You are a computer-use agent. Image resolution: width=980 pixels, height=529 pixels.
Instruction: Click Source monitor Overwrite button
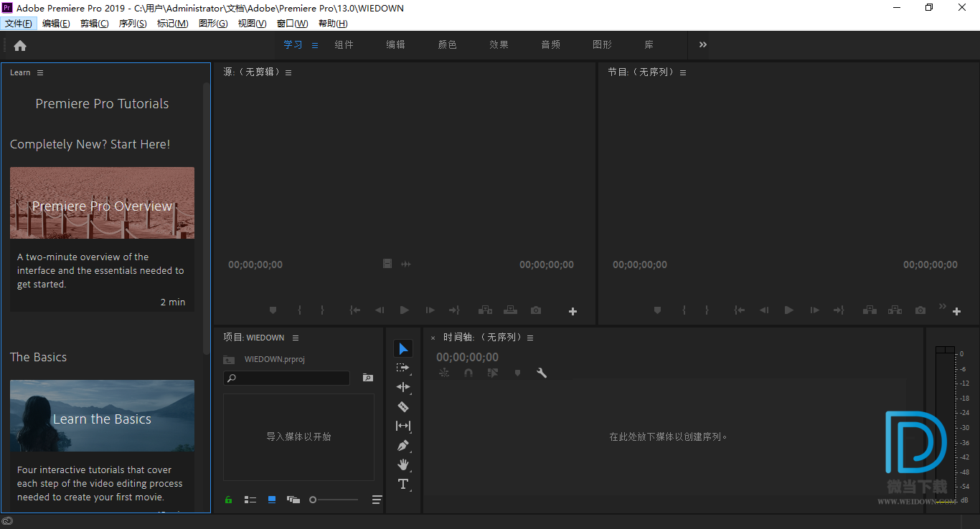tap(510, 310)
